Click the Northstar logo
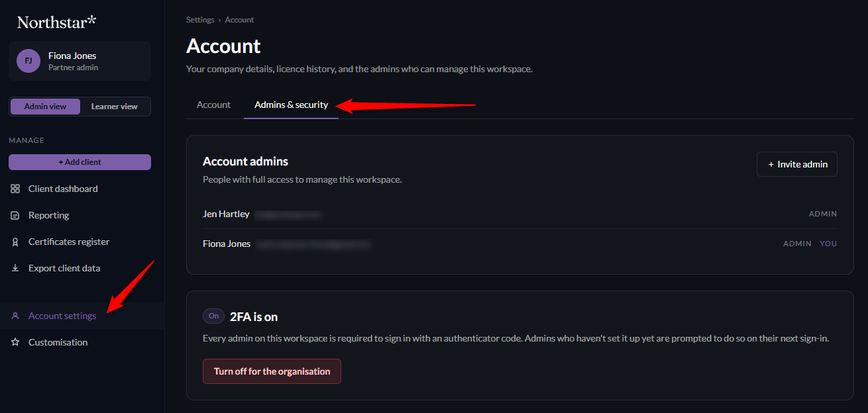Screen dimensions: 868x413 [x=56, y=22]
